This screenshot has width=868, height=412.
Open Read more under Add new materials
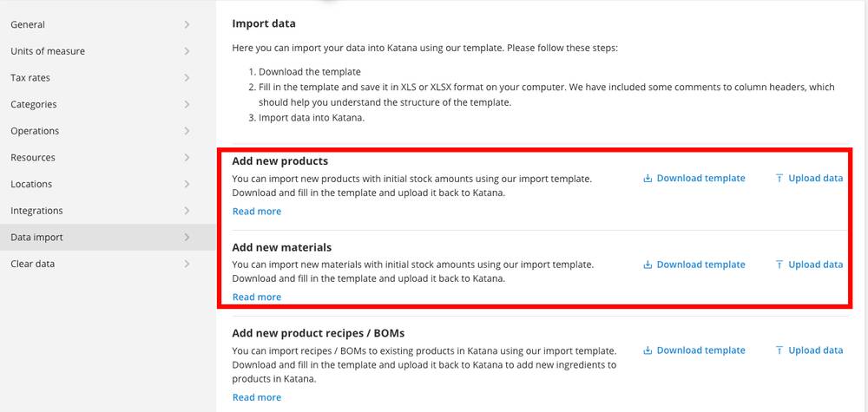click(x=257, y=297)
